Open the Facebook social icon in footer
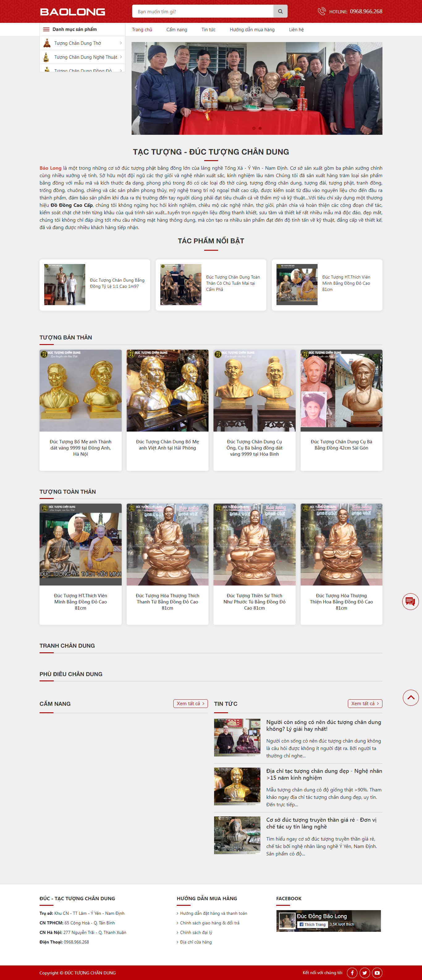The image size is (422, 980). pyautogui.click(x=352, y=973)
